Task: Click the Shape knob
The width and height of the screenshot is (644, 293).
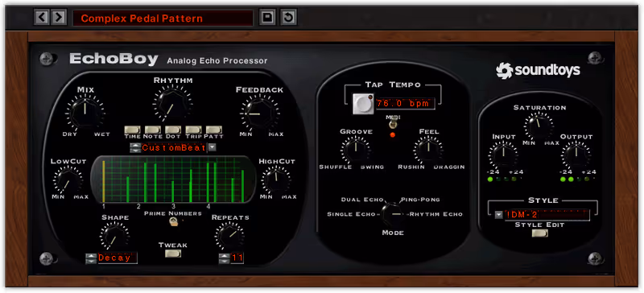Action: pos(114,237)
